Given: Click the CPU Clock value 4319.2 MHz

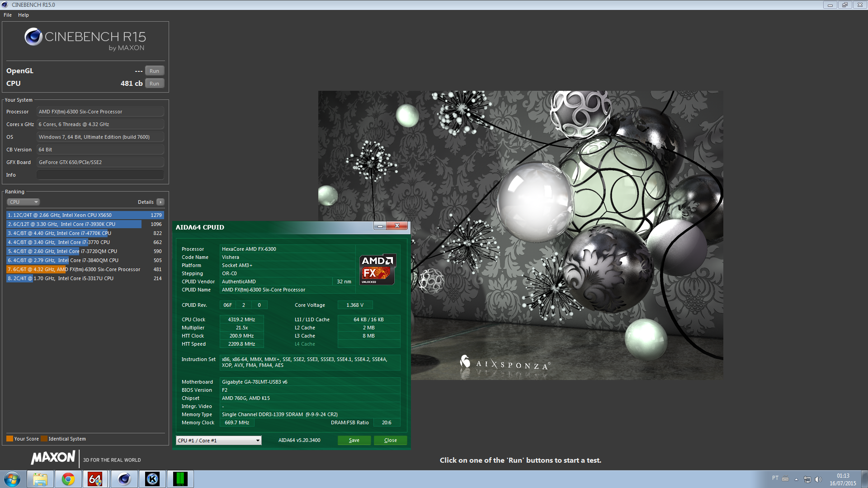Looking at the screenshot, I should (x=241, y=319).
